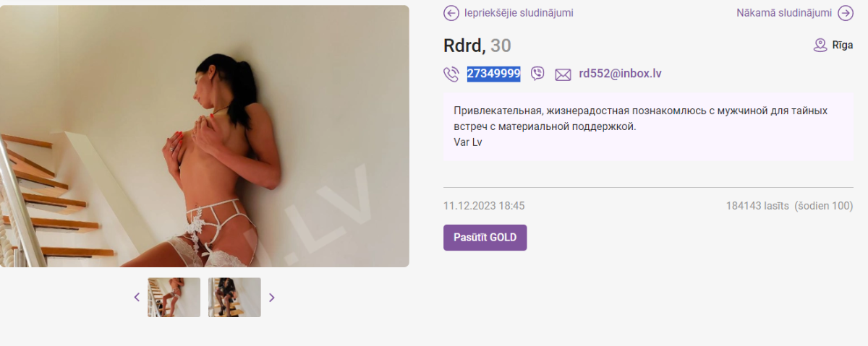Viewport: 868px width, 346px height.
Task: Click the phone handset icon
Action: [x=451, y=74]
